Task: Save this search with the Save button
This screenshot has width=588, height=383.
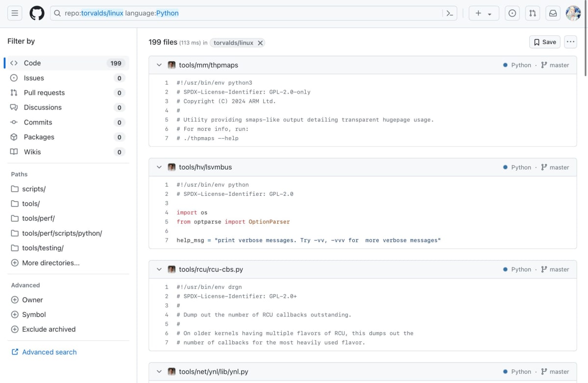Action: 545,42
